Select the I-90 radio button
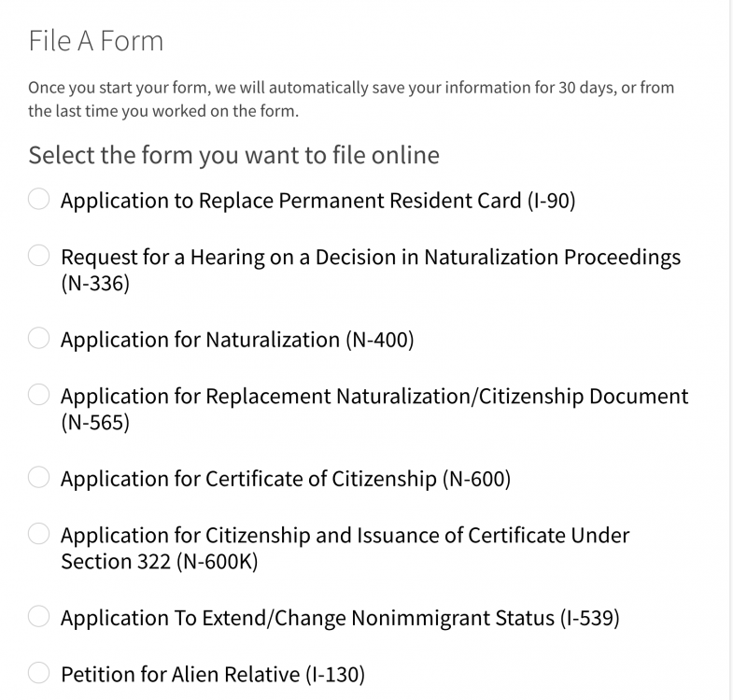The height and width of the screenshot is (700, 733). point(39,199)
